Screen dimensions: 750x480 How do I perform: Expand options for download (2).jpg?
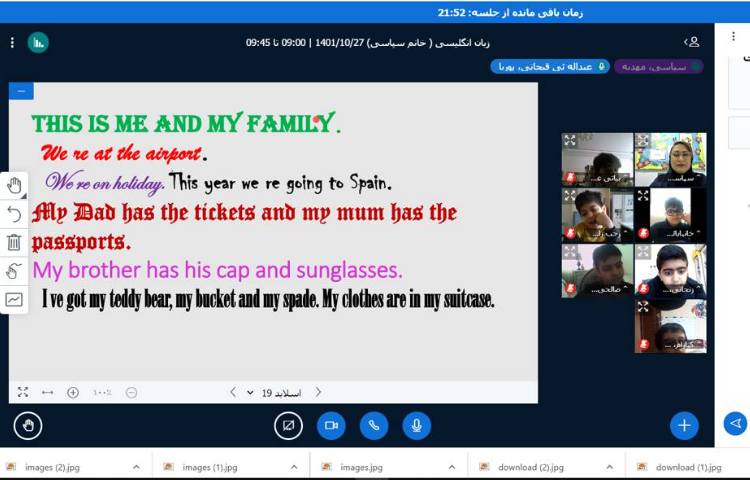609,467
